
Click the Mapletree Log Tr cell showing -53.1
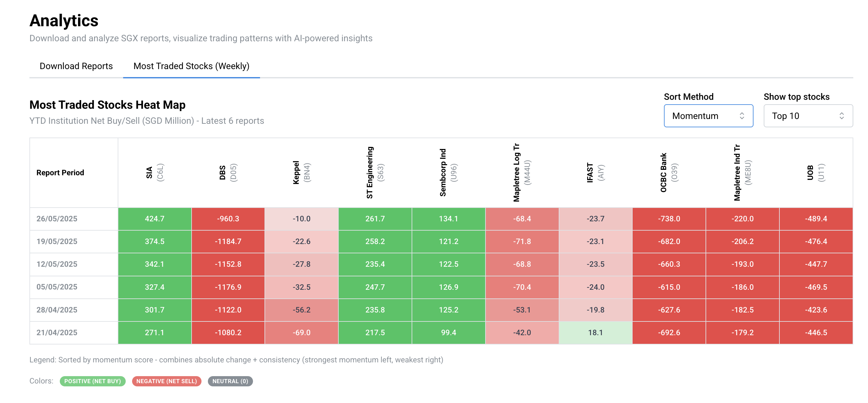(x=522, y=310)
